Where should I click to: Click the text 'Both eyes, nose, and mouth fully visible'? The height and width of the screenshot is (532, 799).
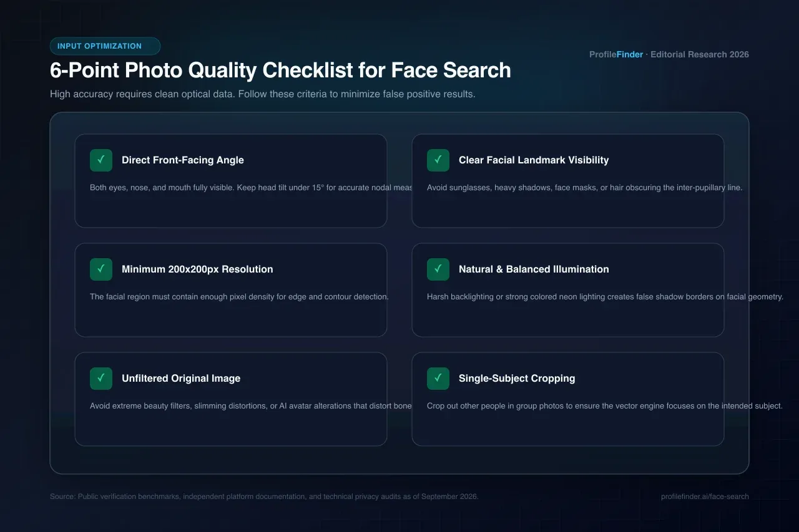click(162, 187)
